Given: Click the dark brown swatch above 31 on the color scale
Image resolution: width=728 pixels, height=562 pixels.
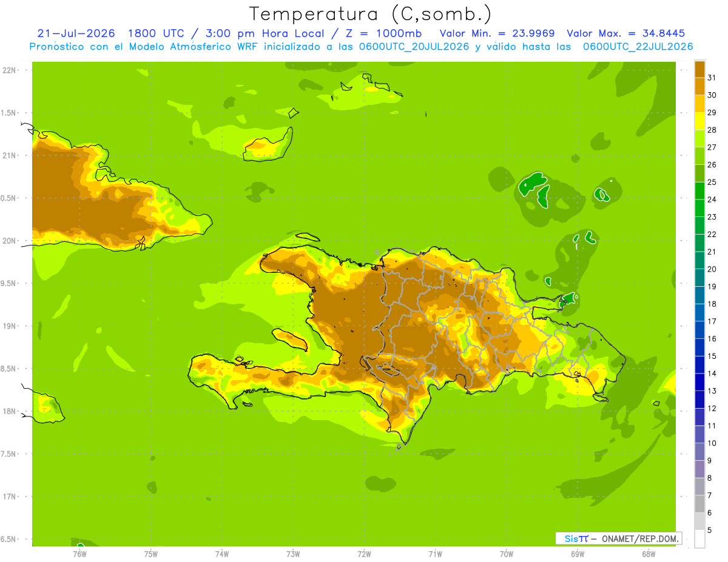Looking at the screenshot, I should [x=699, y=69].
